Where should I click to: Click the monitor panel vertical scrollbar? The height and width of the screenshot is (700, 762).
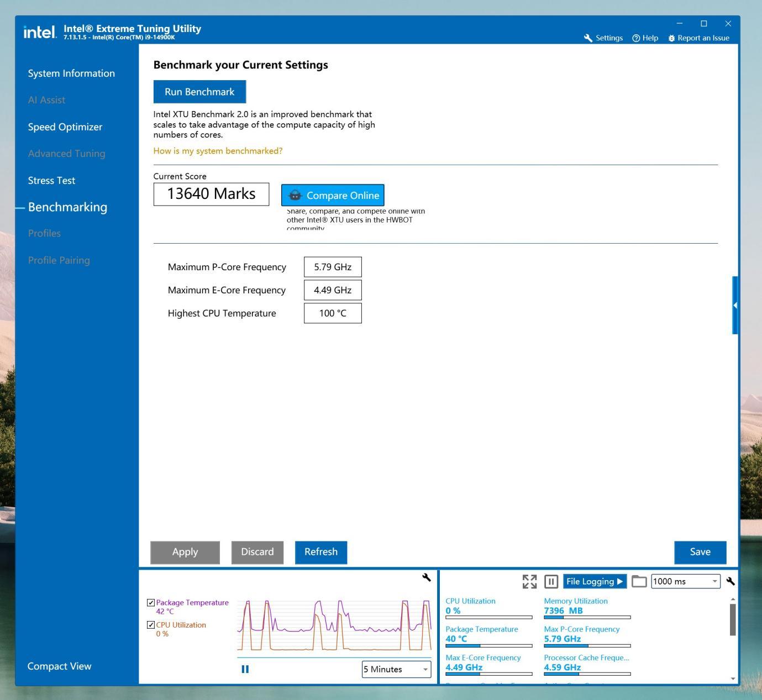(x=733, y=619)
